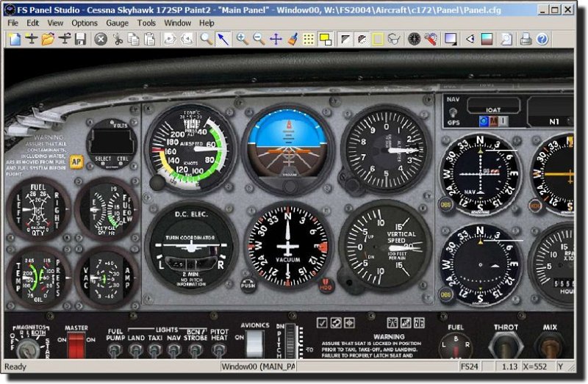The height and width of the screenshot is (384, 588).
Task: Click the blue gradient window icon
Action: 451,39
